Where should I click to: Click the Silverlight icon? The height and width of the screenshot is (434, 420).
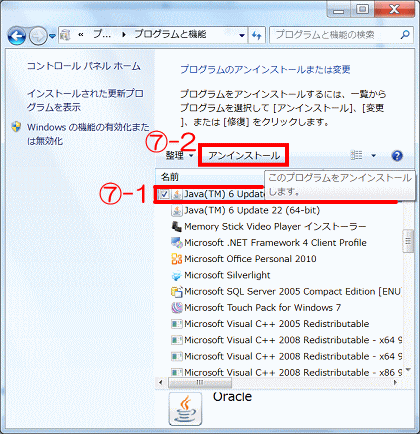(x=177, y=275)
